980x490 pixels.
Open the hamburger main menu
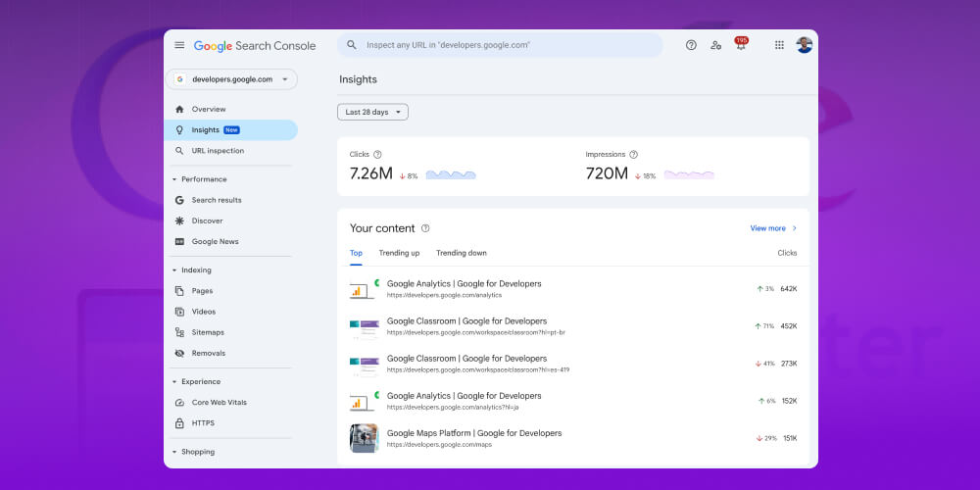179,45
